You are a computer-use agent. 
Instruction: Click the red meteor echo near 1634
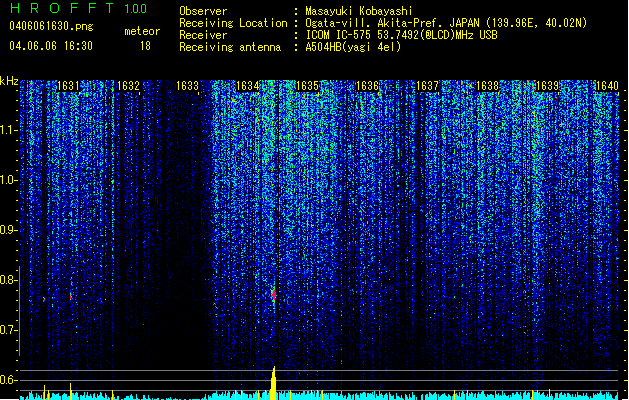tap(274, 295)
